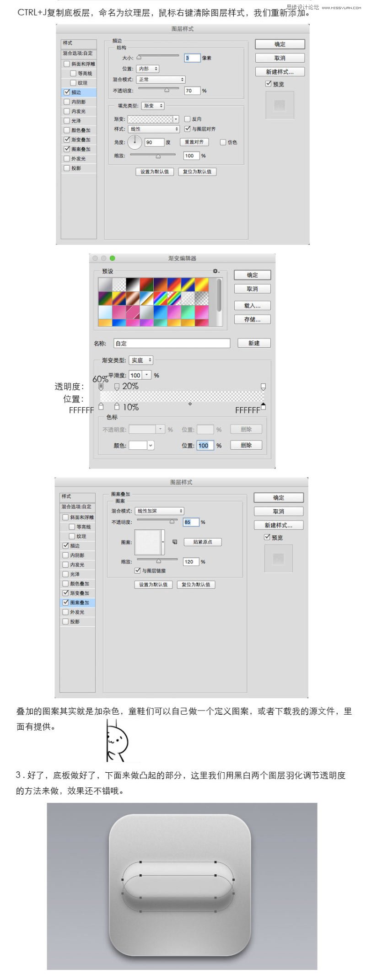The height and width of the screenshot is (980, 366).
Task: Toggle Link with Layer (与图层链接) checkbox
Action: [x=137, y=571]
